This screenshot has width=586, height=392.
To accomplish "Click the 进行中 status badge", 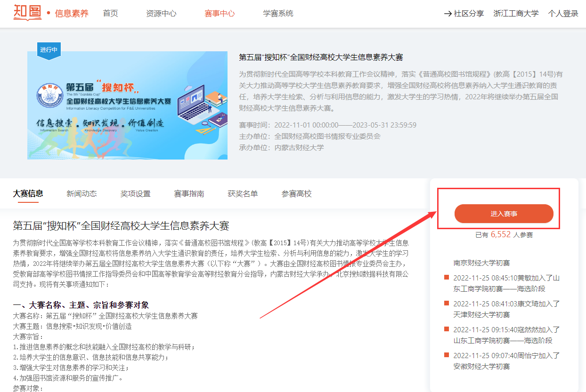I will pos(49,50).
